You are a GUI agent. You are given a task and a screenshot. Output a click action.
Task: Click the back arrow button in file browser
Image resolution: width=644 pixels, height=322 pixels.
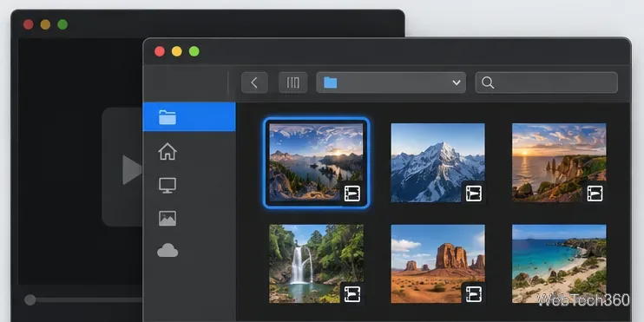254,82
